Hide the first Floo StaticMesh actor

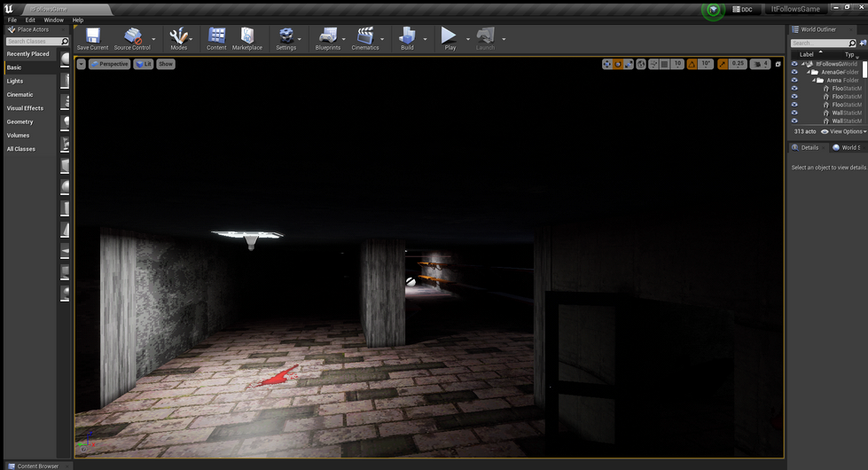tap(794, 89)
